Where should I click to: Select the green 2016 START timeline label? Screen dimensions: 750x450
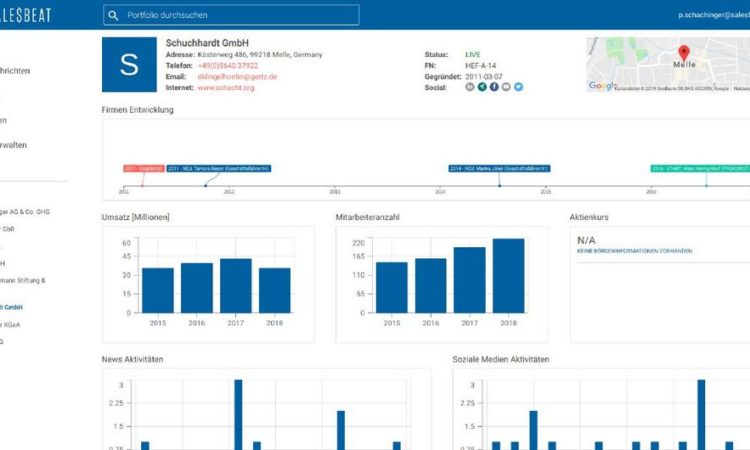tap(700, 168)
